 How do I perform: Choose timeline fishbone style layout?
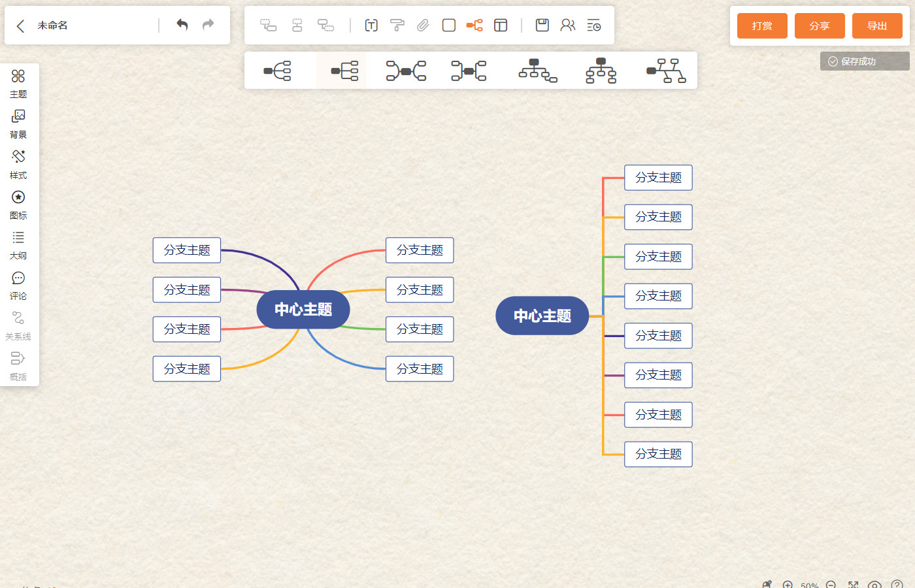[666, 71]
